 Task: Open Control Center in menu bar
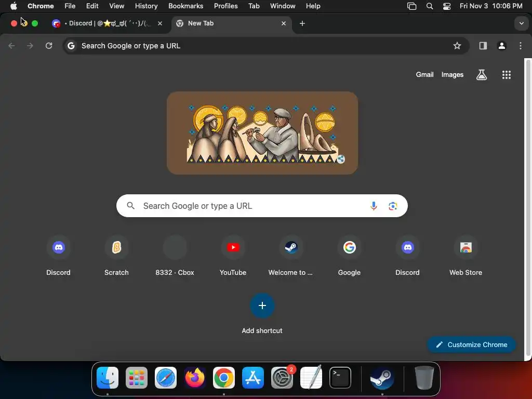click(x=446, y=6)
